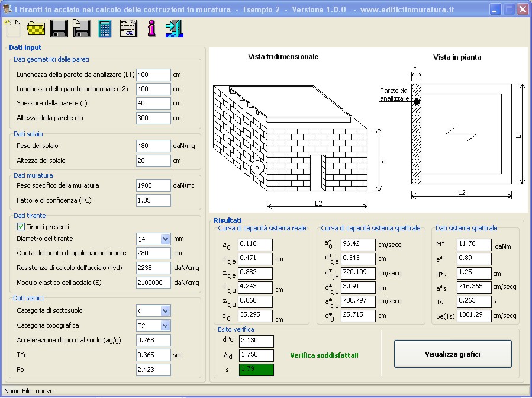The width and height of the screenshot is (532, 398).
Task: Click the d* t,e spectral result 0.343
Action: pos(358,259)
